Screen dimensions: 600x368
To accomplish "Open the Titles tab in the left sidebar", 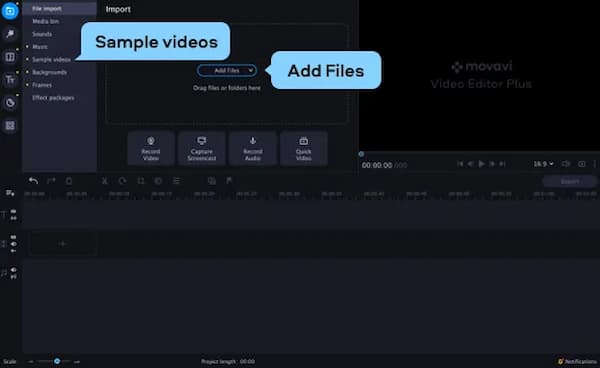I will tap(10, 80).
